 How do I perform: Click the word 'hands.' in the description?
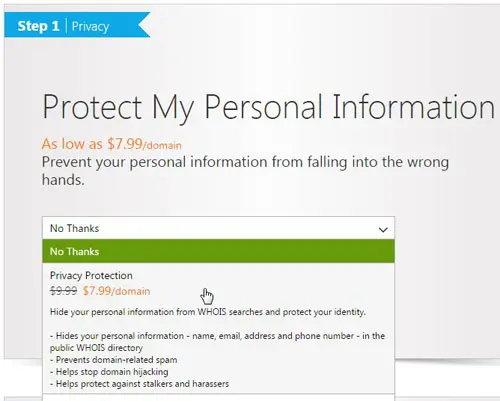click(x=63, y=180)
